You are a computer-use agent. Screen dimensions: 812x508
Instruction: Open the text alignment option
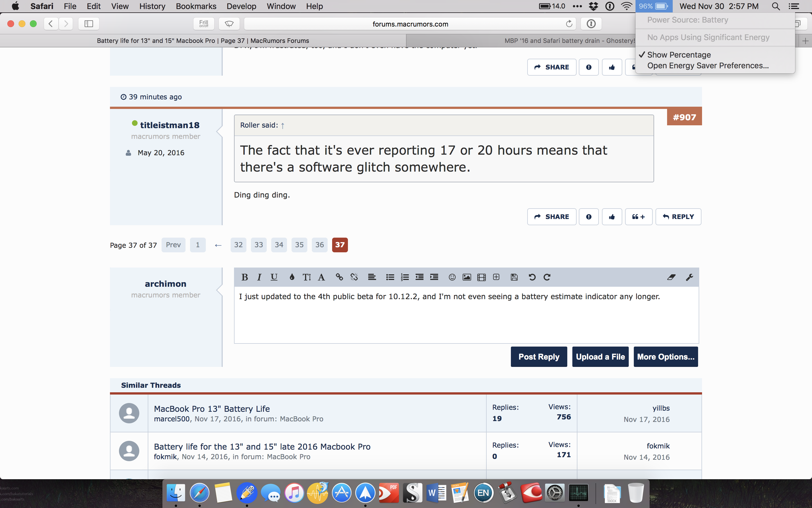click(372, 277)
